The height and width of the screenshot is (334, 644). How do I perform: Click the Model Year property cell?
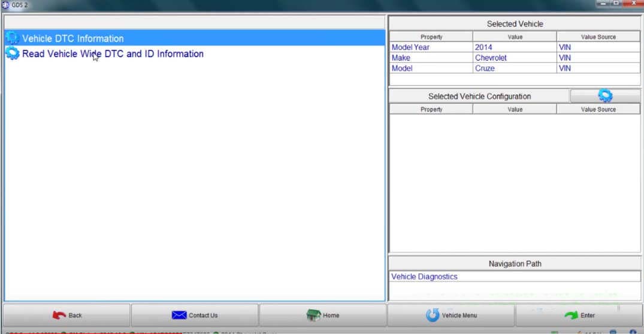click(x=431, y=47)
